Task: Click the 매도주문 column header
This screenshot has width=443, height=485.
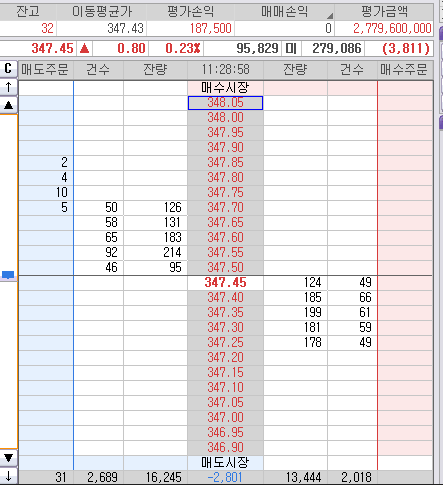Action: click(x=45, y=70)
